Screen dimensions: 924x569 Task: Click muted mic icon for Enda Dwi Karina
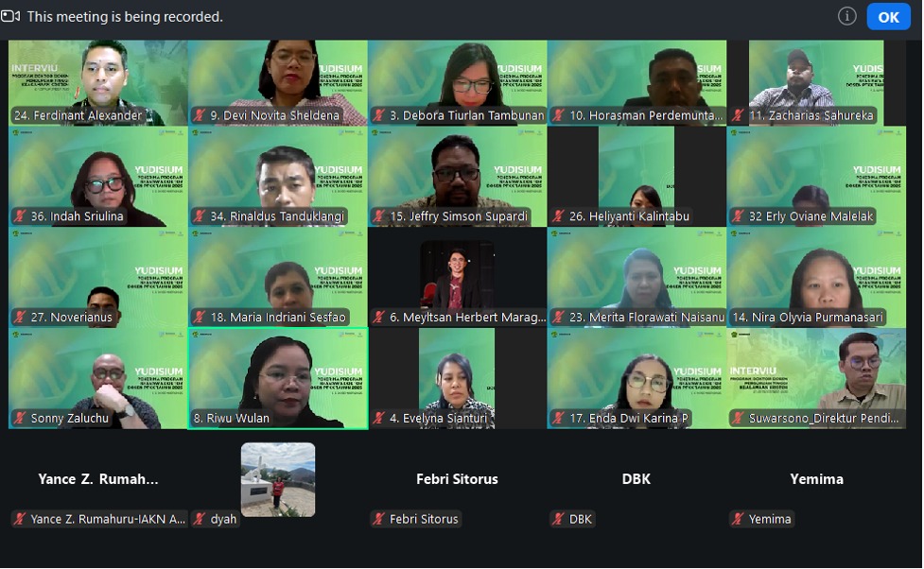click(x=559, y=418)
